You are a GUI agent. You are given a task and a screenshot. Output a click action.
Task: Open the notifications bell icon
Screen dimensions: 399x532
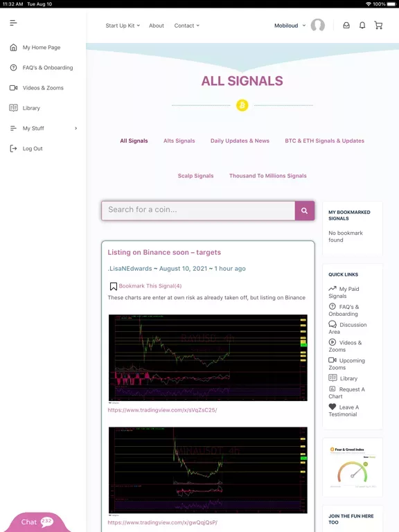coord(362,26)
